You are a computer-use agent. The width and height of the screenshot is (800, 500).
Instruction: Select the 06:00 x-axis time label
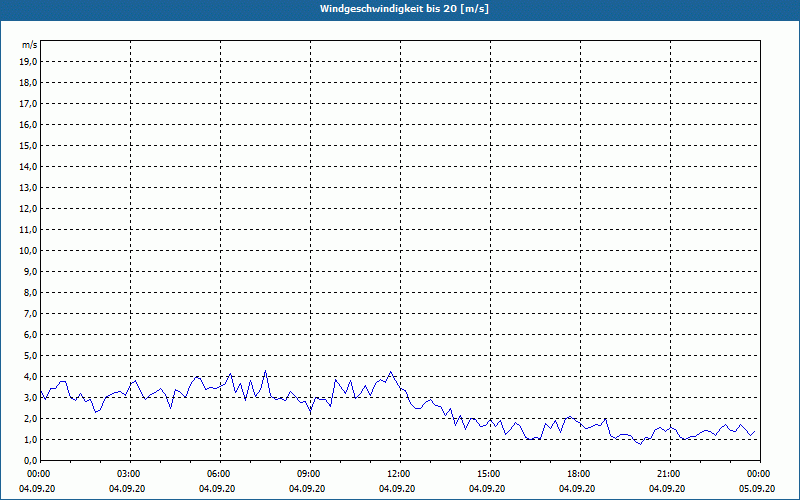pyautogui.click(x=219, y=474)
